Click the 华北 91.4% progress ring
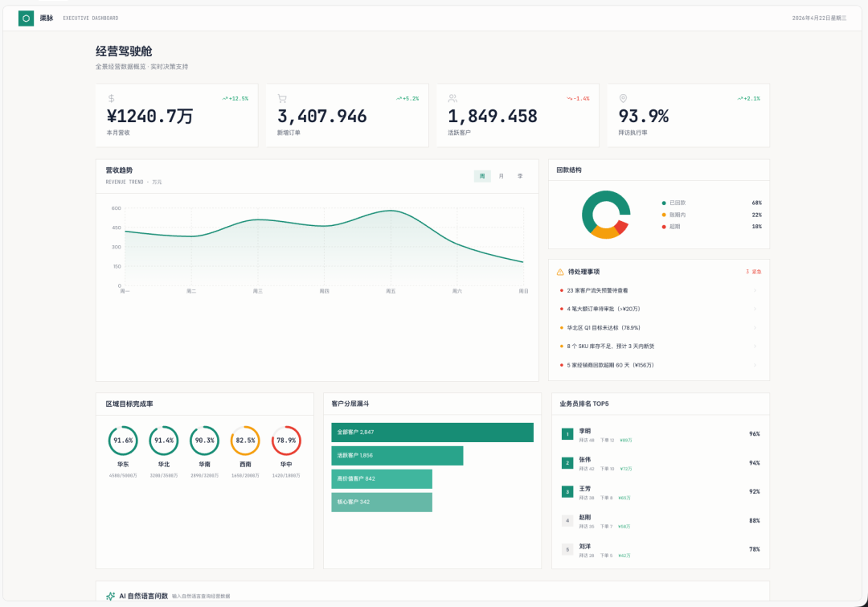The width and height of the screenshot is (868, 607). 164,441
